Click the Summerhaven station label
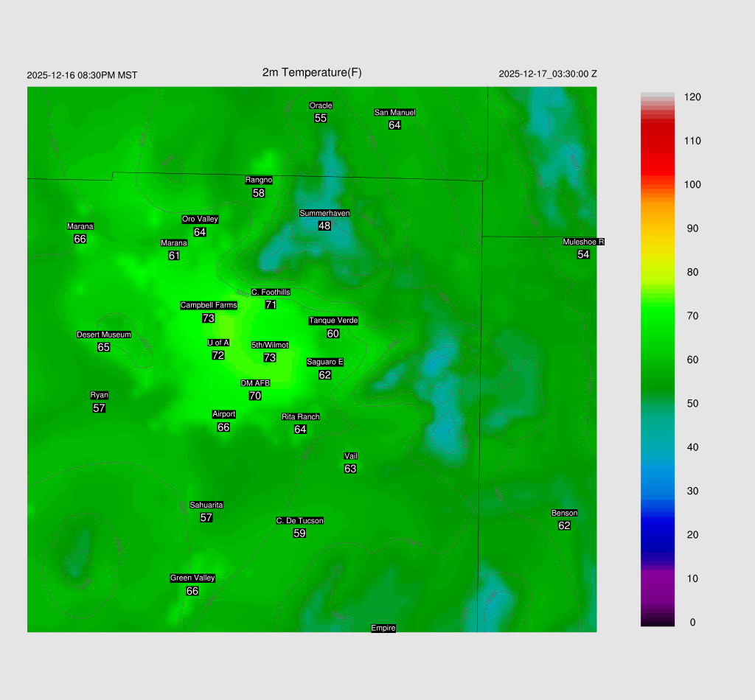755x700 pixels. pyautogui.click(x=324, y=213)
